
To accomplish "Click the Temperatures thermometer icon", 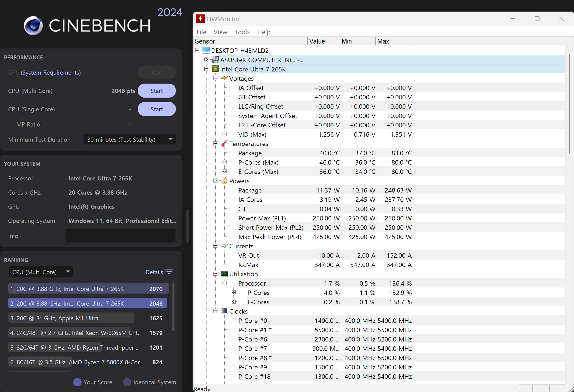I will (x=224, y=143).
